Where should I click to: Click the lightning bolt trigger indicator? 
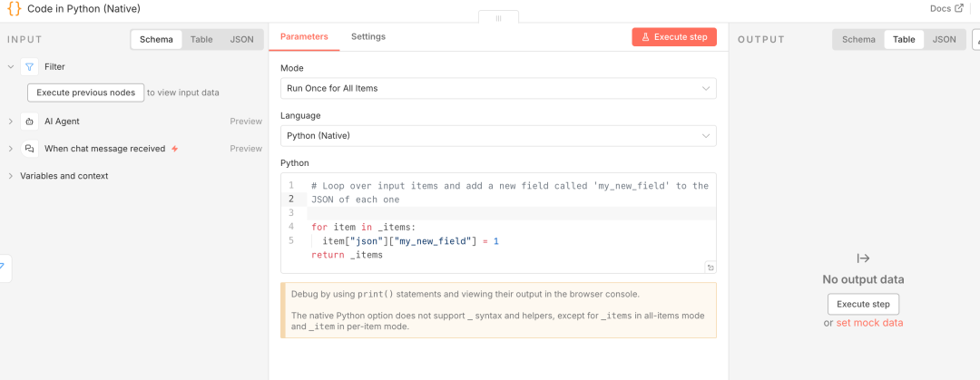coord(175,149)
